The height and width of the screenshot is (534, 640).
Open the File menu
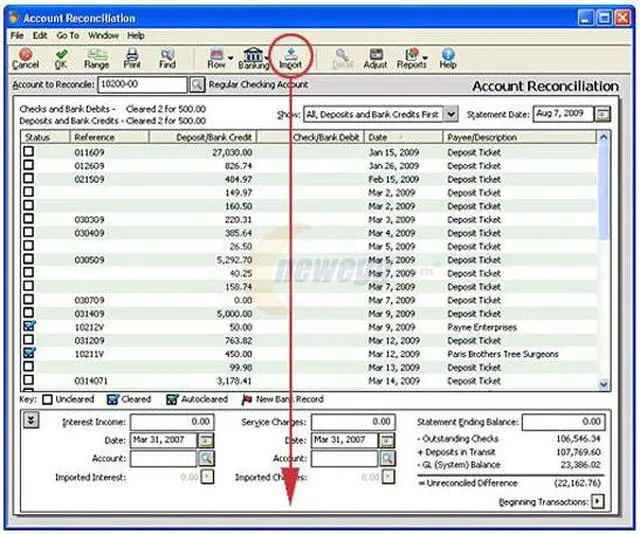click(x=17, y=36)
